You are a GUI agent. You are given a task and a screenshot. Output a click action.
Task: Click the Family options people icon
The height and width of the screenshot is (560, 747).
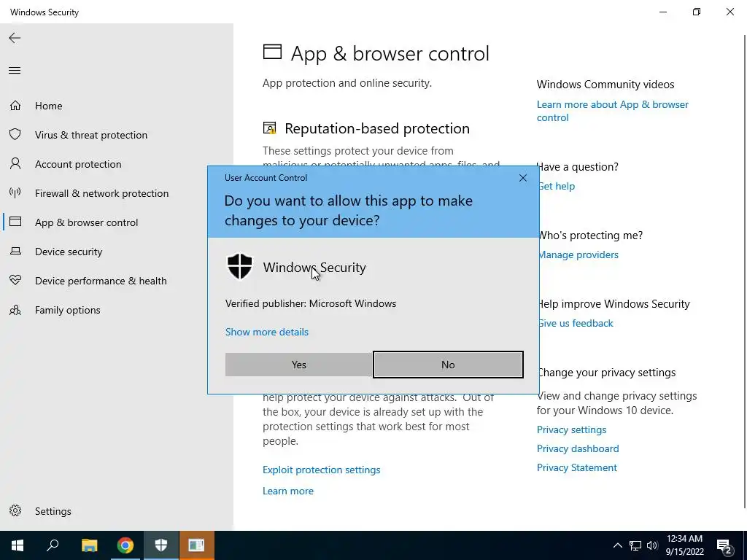click(x=15, y=310)
